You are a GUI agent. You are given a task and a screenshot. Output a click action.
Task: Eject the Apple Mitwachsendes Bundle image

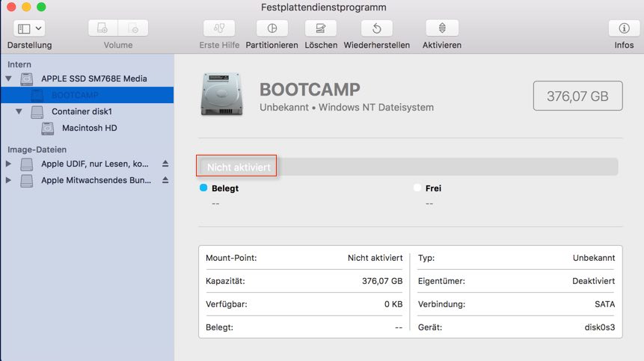point(165,181)
